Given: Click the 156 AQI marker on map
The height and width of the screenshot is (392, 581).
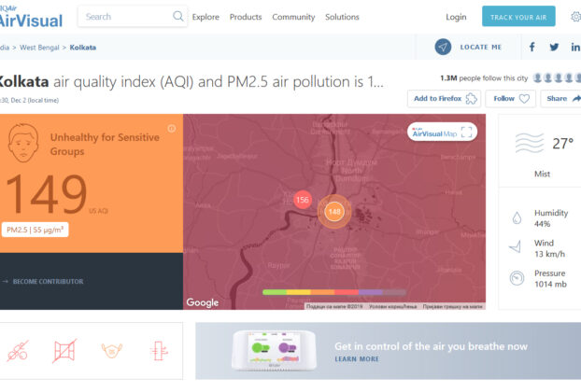Looking at the screenshot, I should [x=302, y=200].
